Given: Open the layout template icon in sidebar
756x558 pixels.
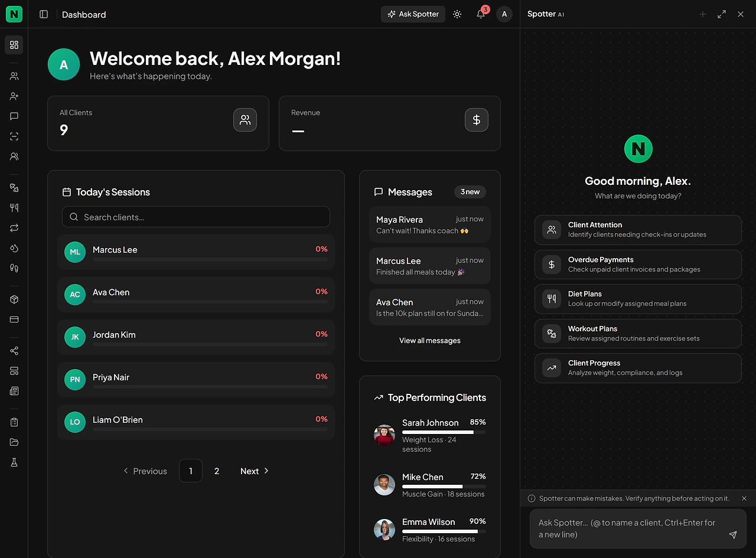Looking at the screenshot, I should 14,371.
